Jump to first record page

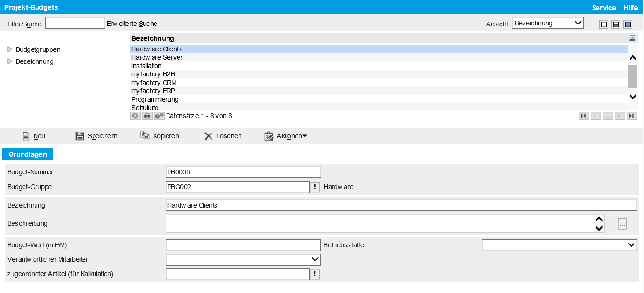click(x=584, y=116)
